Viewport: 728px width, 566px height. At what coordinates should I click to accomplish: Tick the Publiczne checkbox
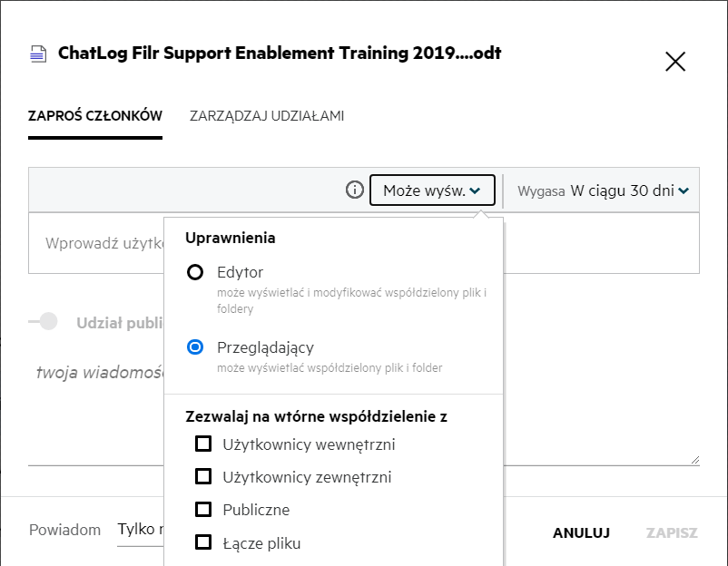[x=204, y=510]
